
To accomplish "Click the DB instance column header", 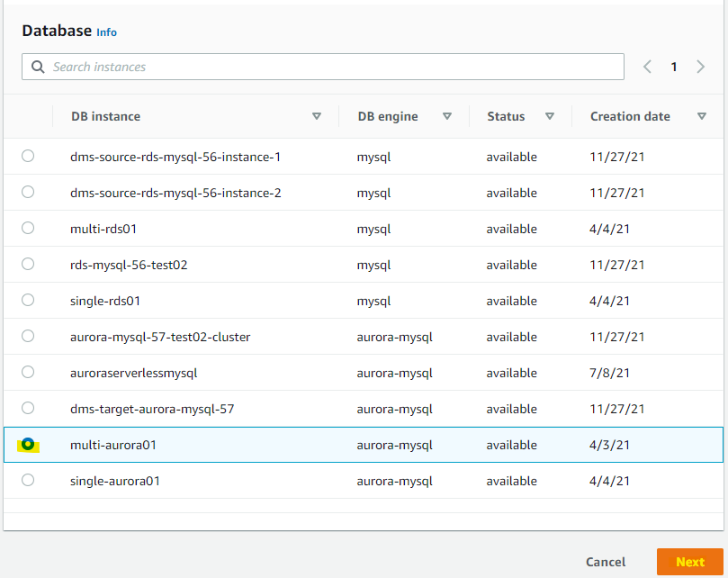I will [x=105, y=116].
